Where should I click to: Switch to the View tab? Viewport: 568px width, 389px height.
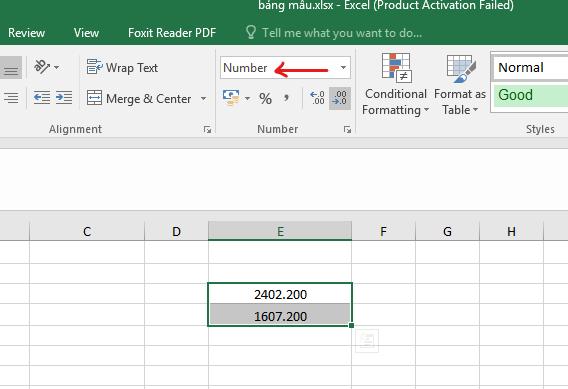coord(86,33)
